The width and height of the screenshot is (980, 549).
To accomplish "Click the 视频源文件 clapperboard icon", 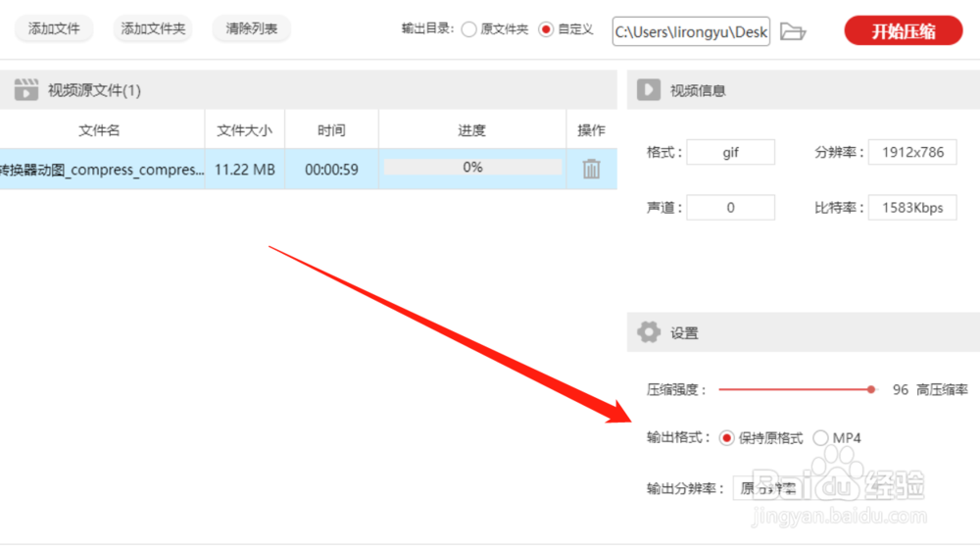I will pos(26,89).
